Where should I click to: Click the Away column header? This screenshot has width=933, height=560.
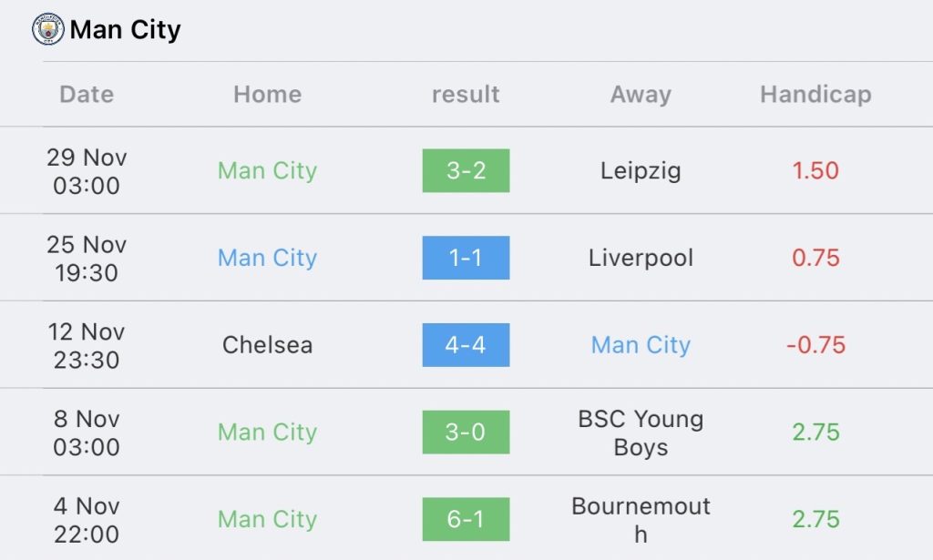click(x=641, y=95)
